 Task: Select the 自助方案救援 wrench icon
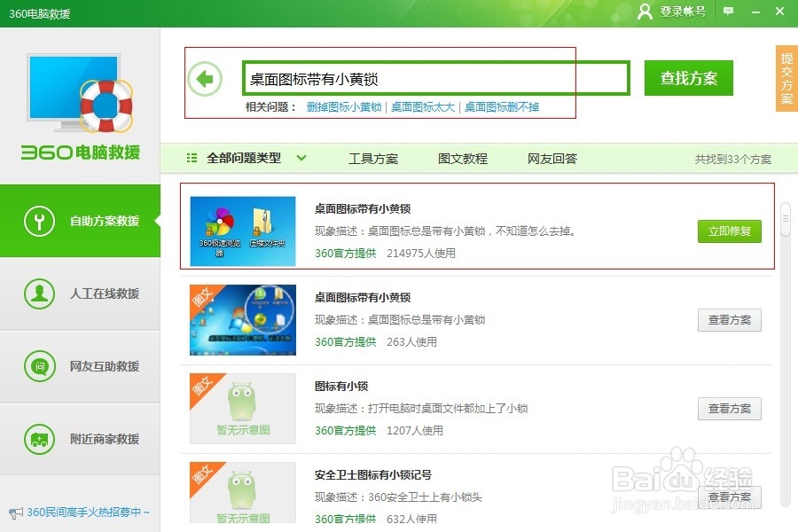[x=38, y=219]
